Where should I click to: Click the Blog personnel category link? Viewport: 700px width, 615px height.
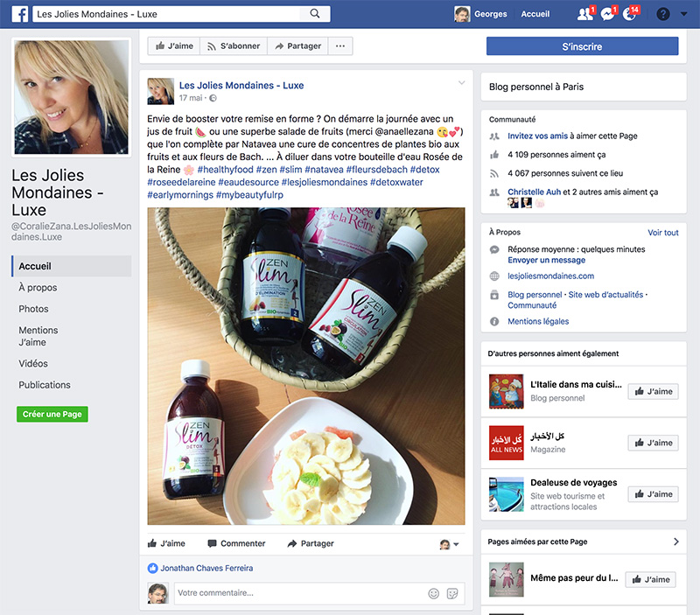point(535,295)
